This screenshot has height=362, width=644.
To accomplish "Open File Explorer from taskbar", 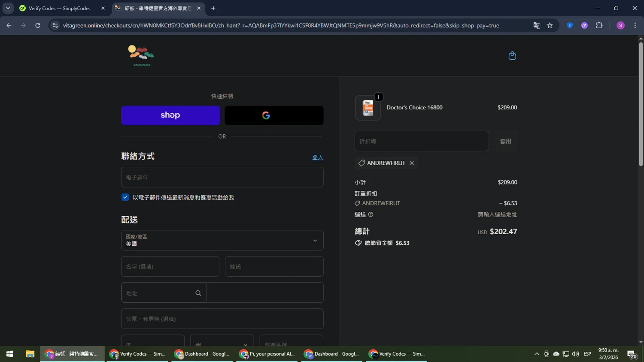I will 30,354.
